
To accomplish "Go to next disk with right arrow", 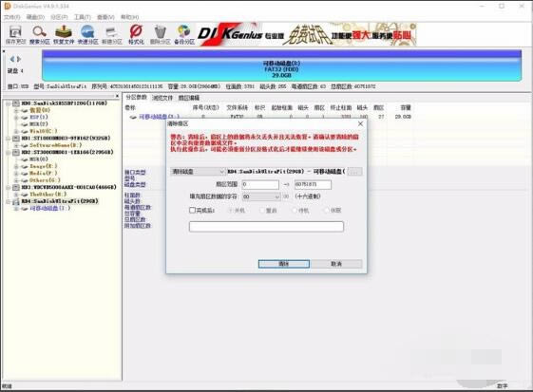I will click(x=19, y=59).
